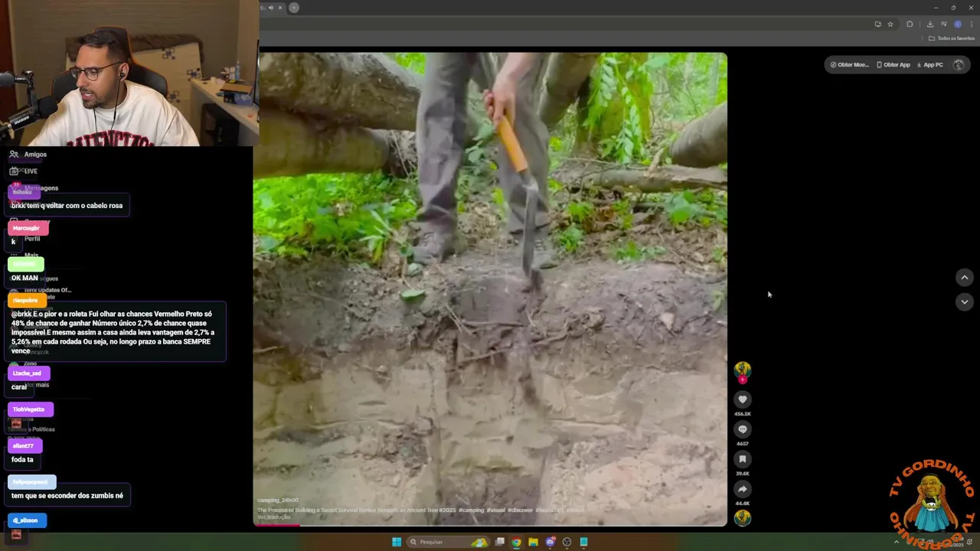980x551 pixels.
Task: Open the spinning sound disc below share
Action: (x=742, y=518)
